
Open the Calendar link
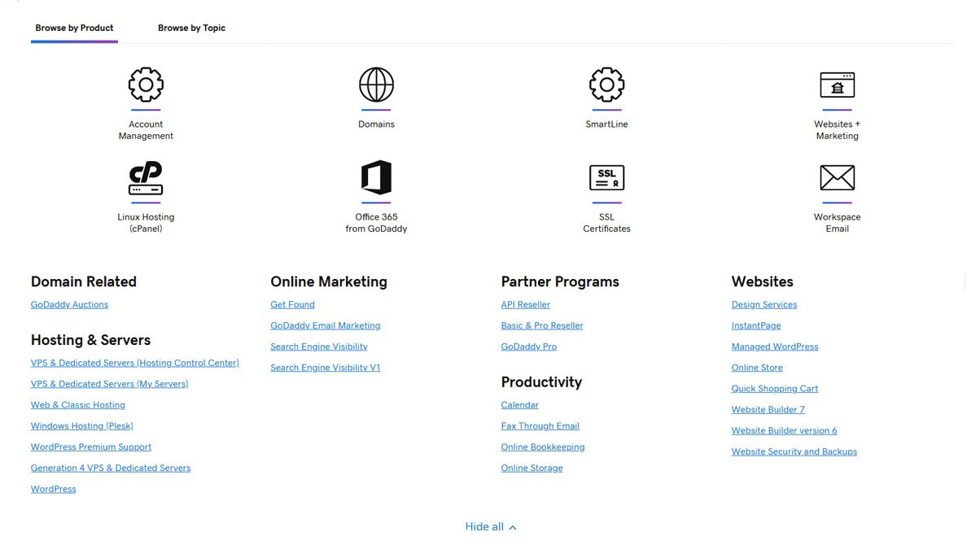click(x=520, y=405)
